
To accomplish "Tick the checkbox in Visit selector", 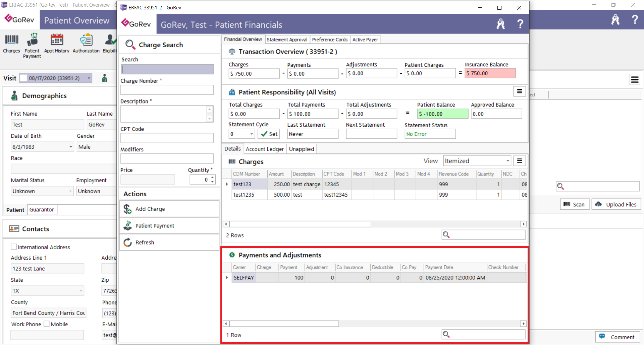I will click(x=23, y=78).
